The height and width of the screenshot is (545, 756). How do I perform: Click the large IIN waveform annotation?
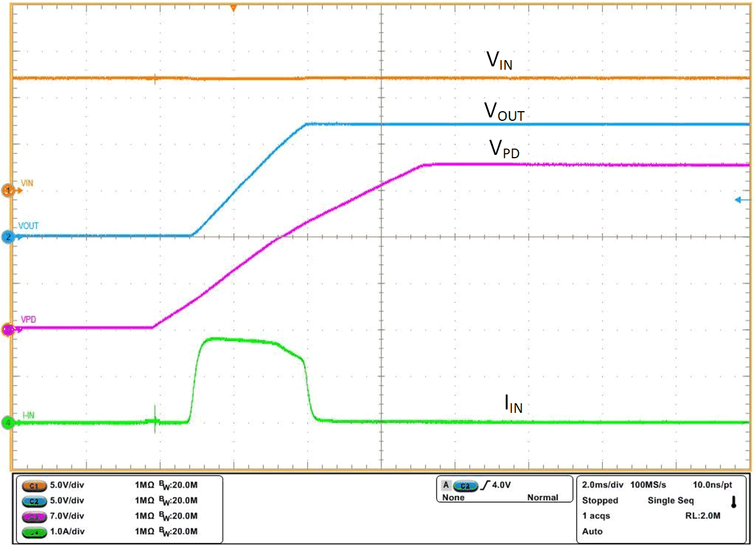pyautogui.click(x=513, y=403)
